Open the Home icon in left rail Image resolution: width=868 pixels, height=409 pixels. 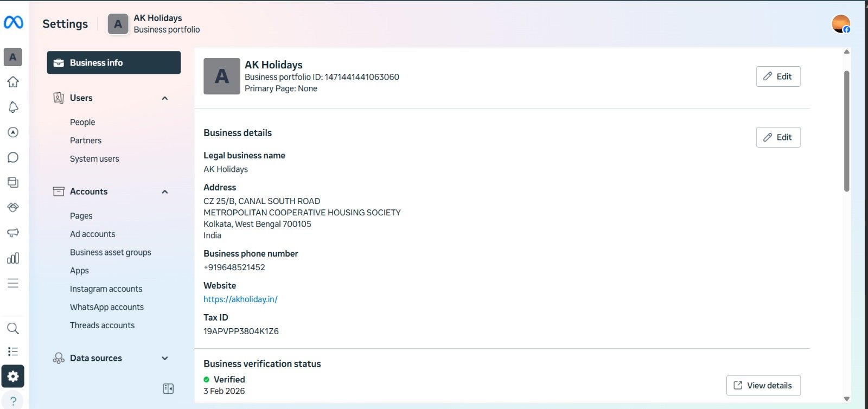tap(13, 82)
